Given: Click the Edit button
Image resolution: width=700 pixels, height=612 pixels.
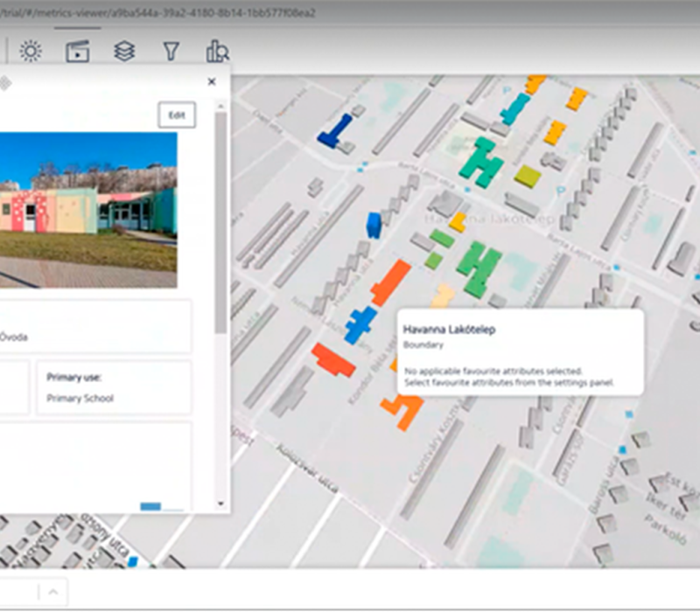Looking at the screenshot, I should (x=177, y=115).
